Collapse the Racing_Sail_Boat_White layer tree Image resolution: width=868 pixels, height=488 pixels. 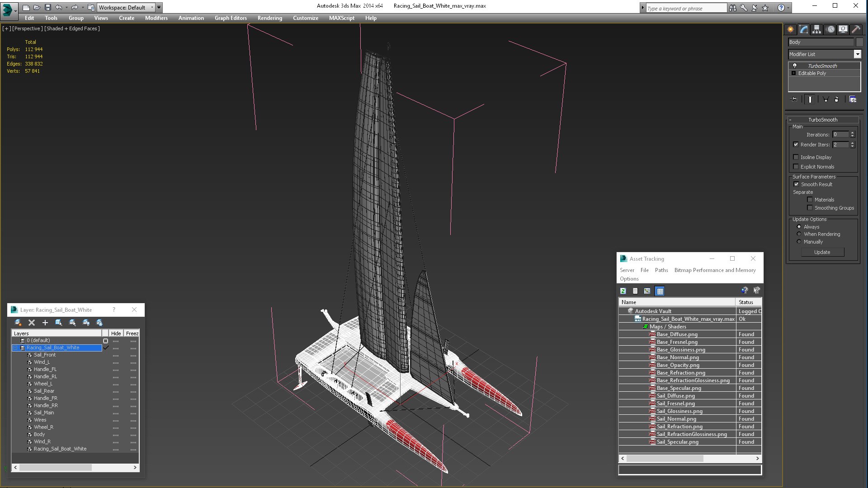click(15, 348)
